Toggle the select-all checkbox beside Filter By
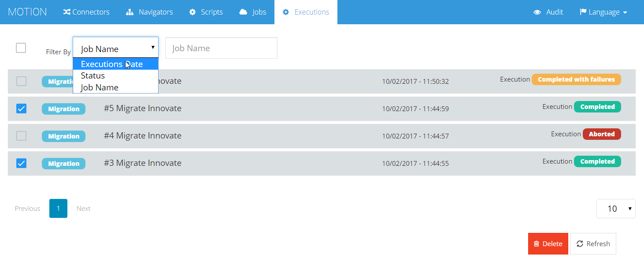The height and width of the screenshot is (262, 644). point(21,48)
